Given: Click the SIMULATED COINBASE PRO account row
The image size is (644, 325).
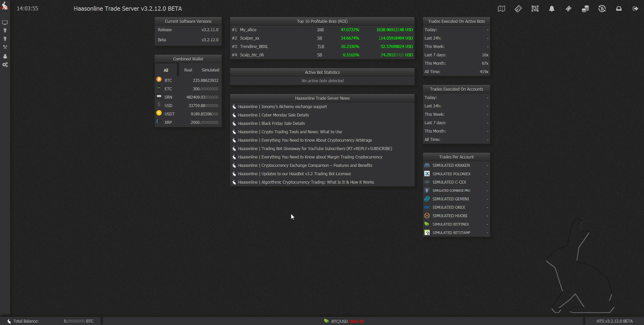Looking at the screenshot, I should pos(457,191).
